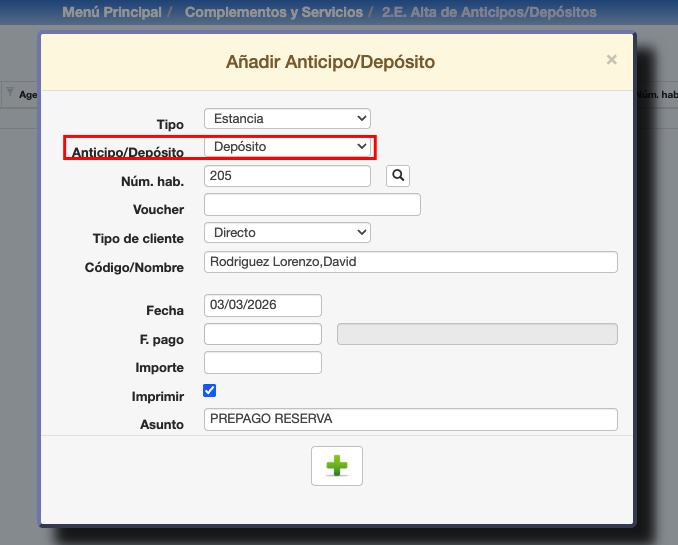Select the Fecha date field
This screenshot has width=678, height=545.
coord(262,305)
